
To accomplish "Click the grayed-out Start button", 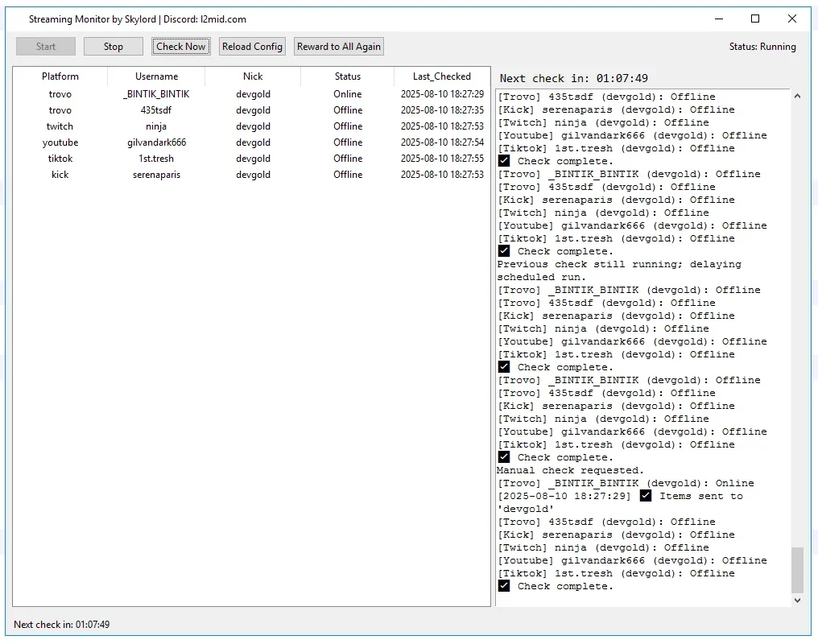I will pyautogui.click(x=46, y=47).
